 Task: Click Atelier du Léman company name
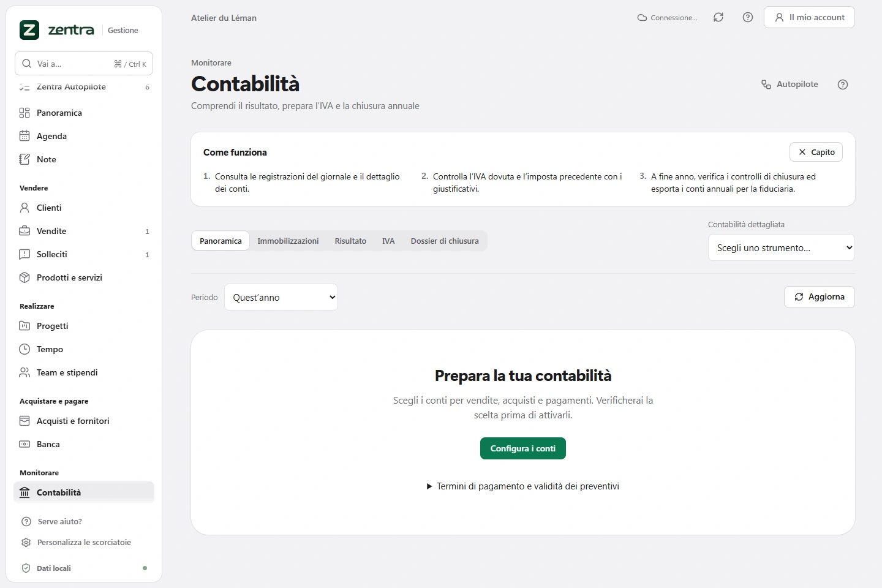224,18
